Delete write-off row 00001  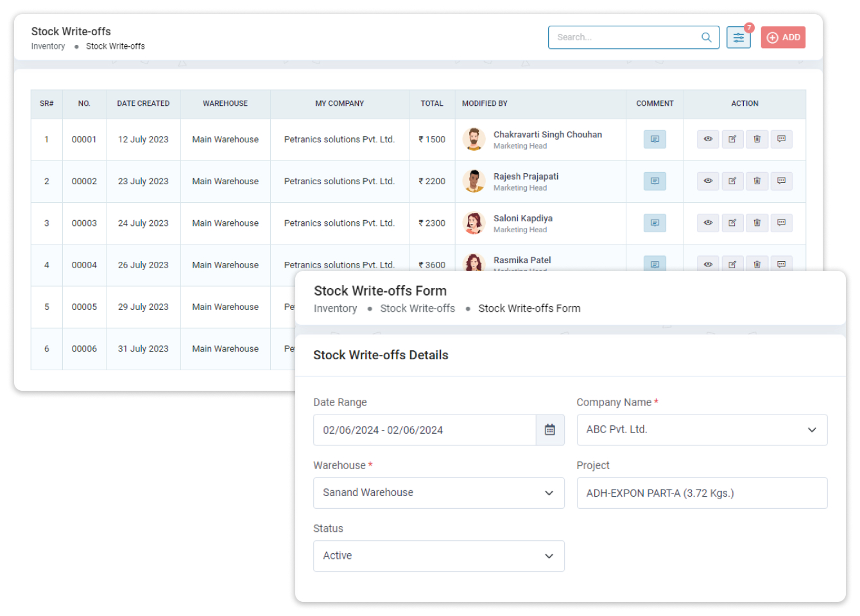pos(757,139)
